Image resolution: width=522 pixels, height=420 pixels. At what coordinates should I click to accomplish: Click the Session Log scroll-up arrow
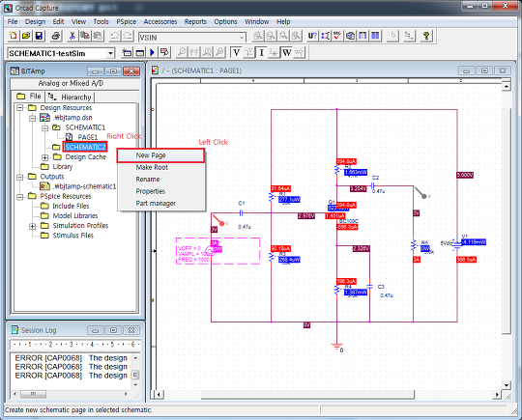click(x=135, y=358)
